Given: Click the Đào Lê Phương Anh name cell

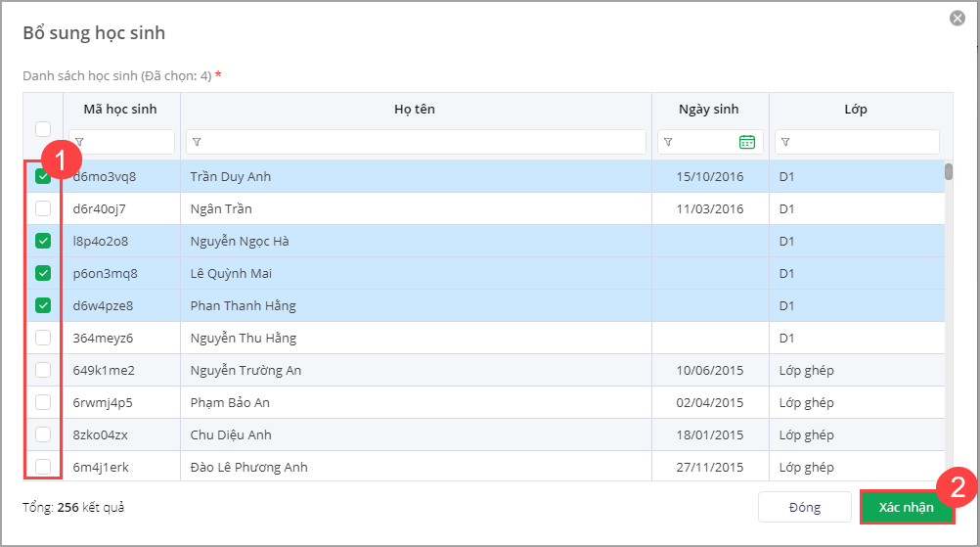Looking at the screenshot, I should pos(249,467).
